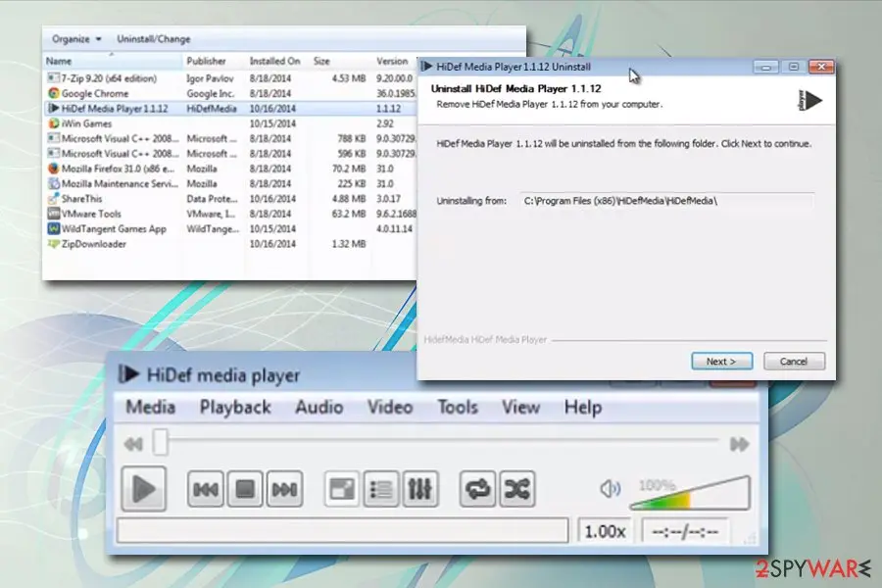Select the WildTangent Games App entry
The height and width of the screenshot is (588, 882).
tap(230, 228)
